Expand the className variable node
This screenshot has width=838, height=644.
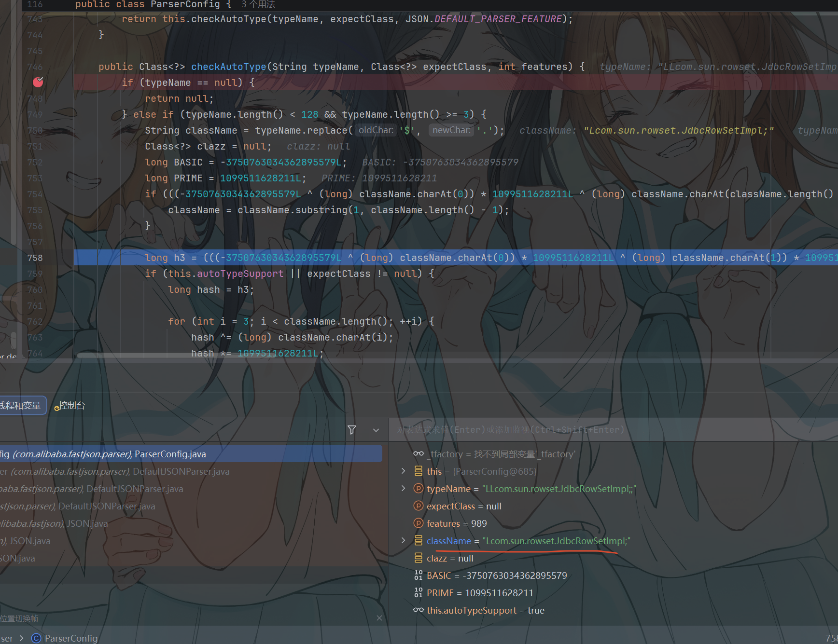403,541
